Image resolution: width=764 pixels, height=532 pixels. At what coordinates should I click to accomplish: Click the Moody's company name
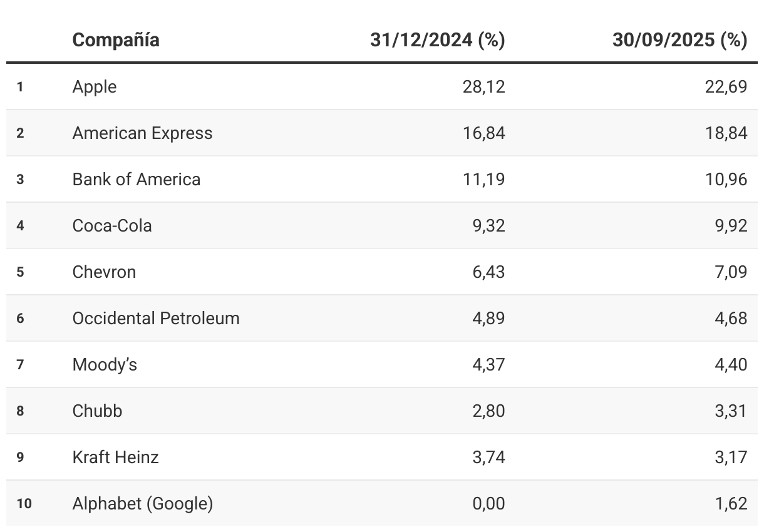click(x=105, y=364)
